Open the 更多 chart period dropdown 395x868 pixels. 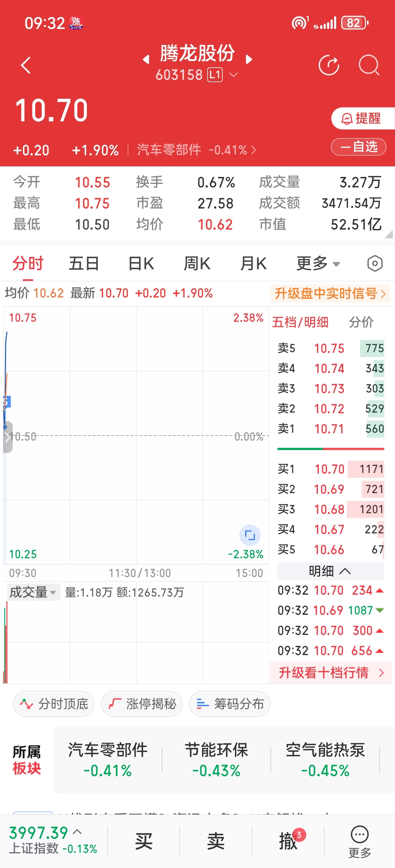[318, 263]
